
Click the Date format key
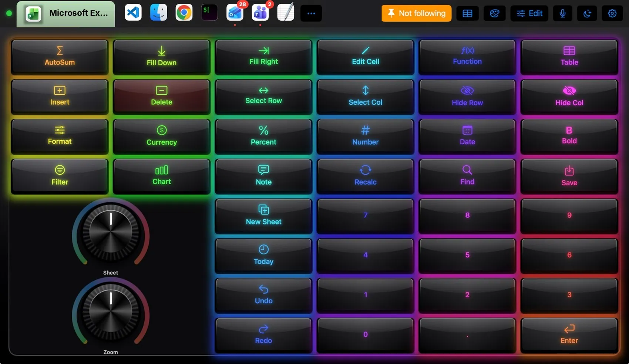(467, 136)
